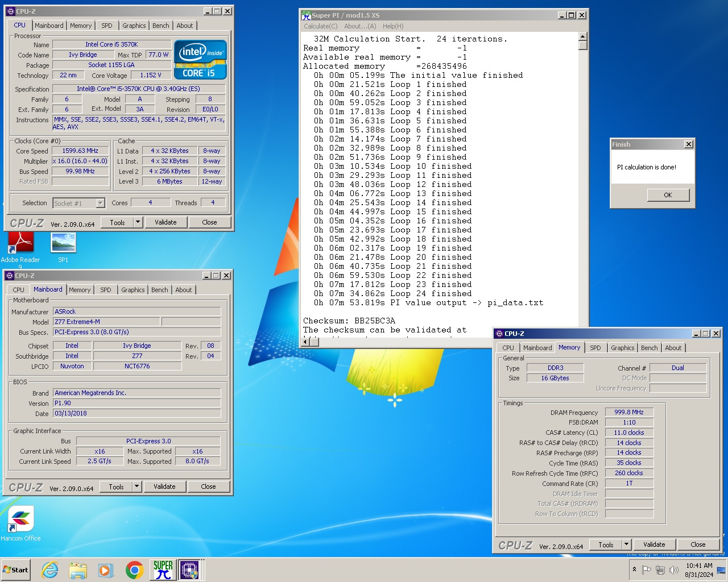The width and height of the screenshot is (728, 582).
Task: Open Calculate menu in Super PI
Action: (320, 26)
